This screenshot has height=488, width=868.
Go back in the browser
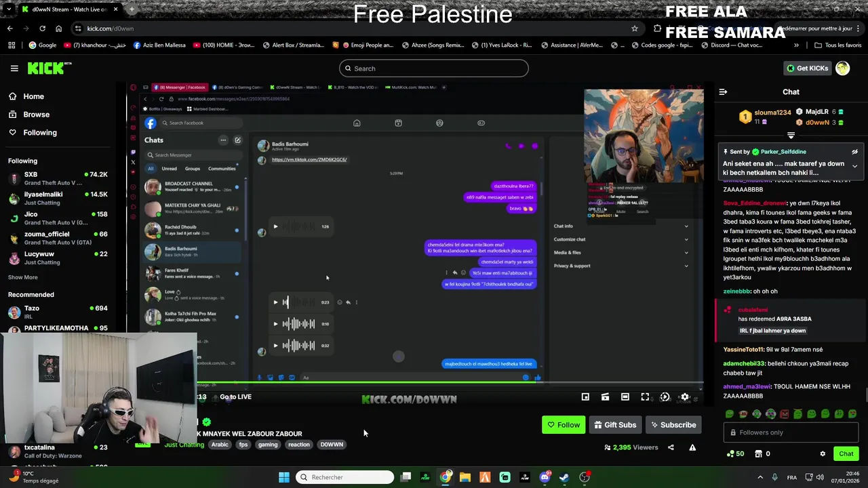tap(9, 28)
